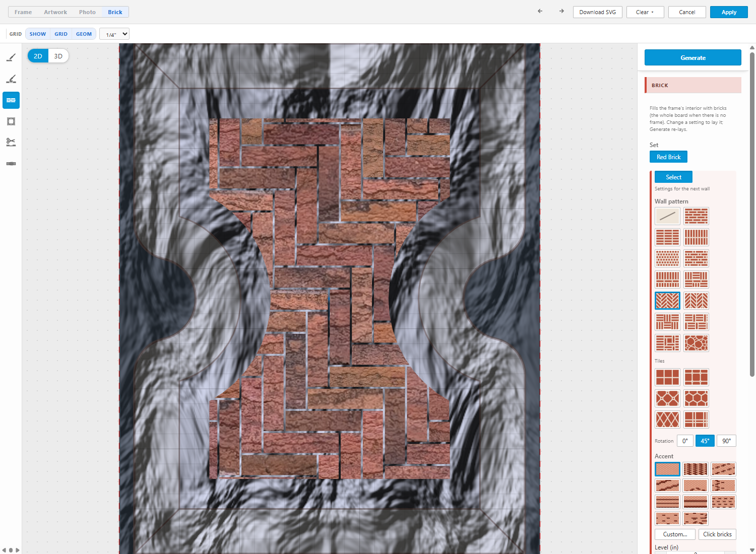The image size is (756, 554).
Task: Open the Artwork tab
Action: tap(55, 12)
